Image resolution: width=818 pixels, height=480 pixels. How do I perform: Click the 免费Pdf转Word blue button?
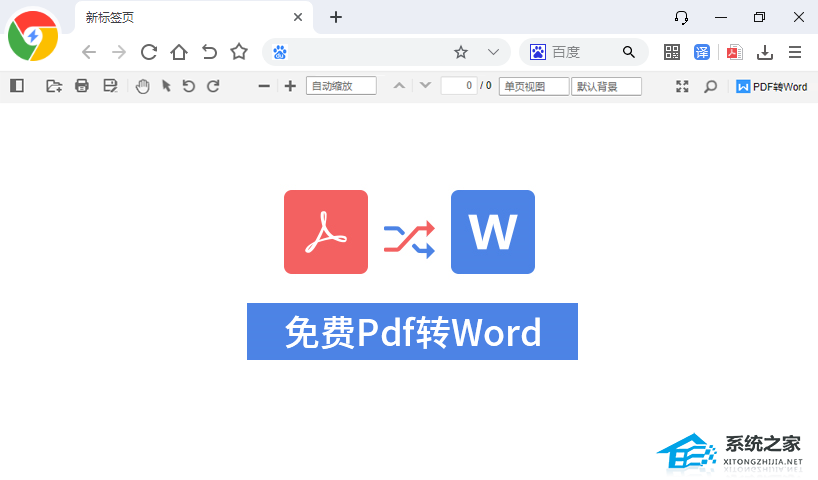412,331
